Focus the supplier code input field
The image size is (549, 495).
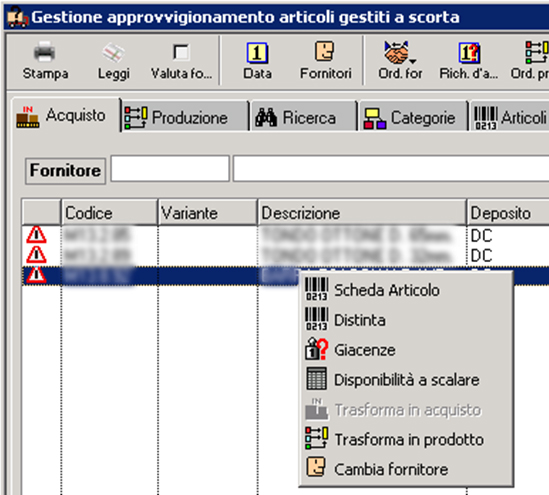tap(170, 169)
